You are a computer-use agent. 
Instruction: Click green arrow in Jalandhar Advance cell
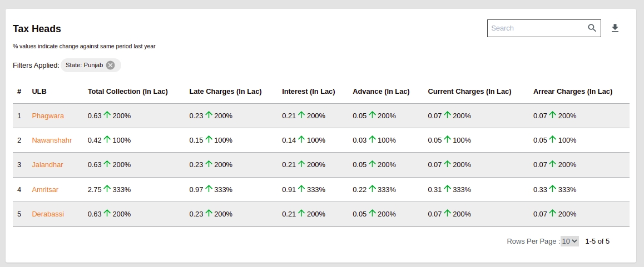tap(372, 164)
